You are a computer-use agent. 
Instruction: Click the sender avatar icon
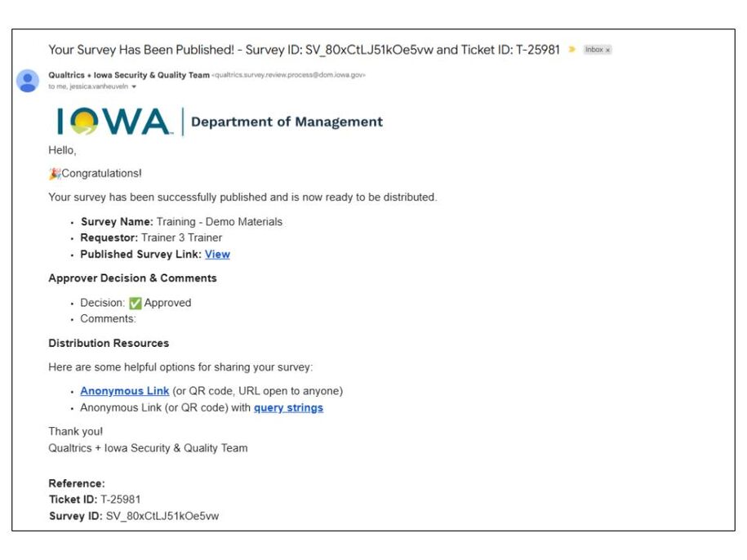(x=28, y=81)
